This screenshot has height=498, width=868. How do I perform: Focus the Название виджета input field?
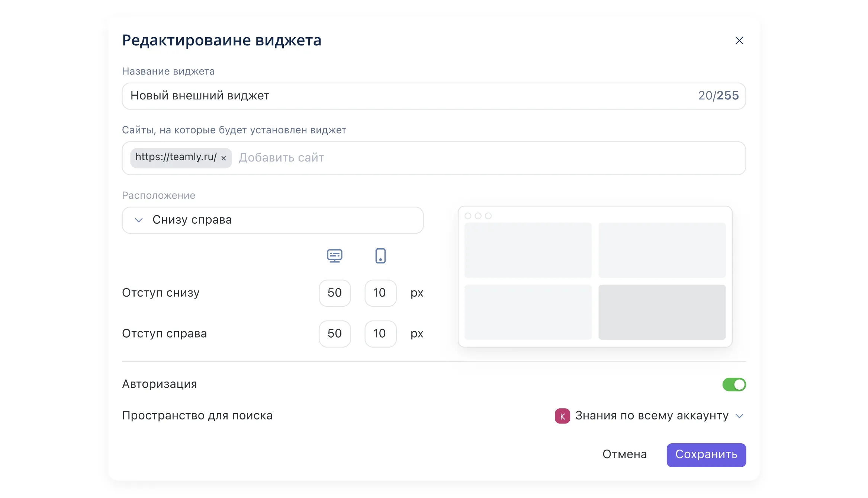point(409,96)
